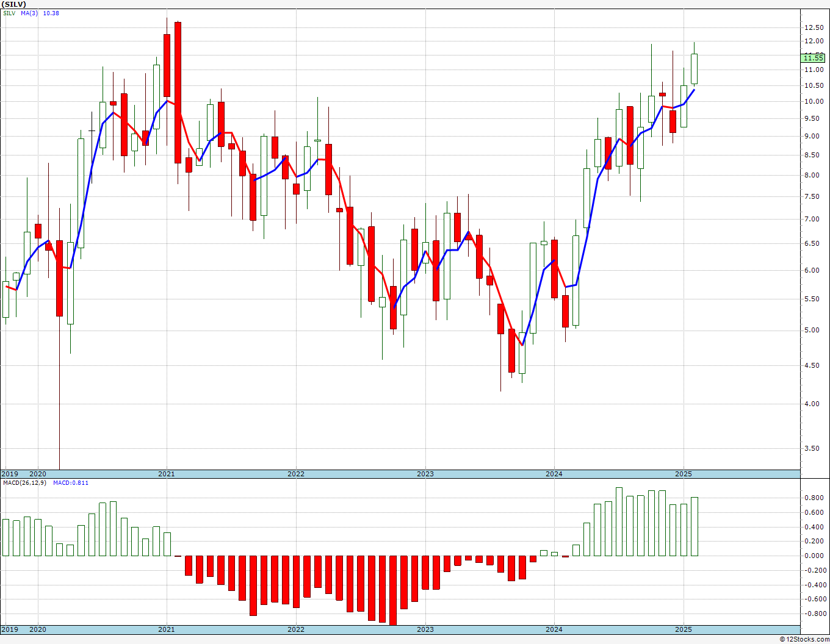Click 2023 on the MACD panel time axis

[425, 630]
